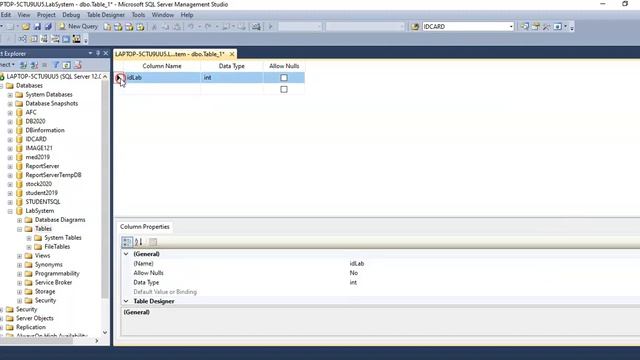Viewport: 640px width, 360px height.
Task: Click the icon left of IDCARD combo box
Action: [415, 27]
